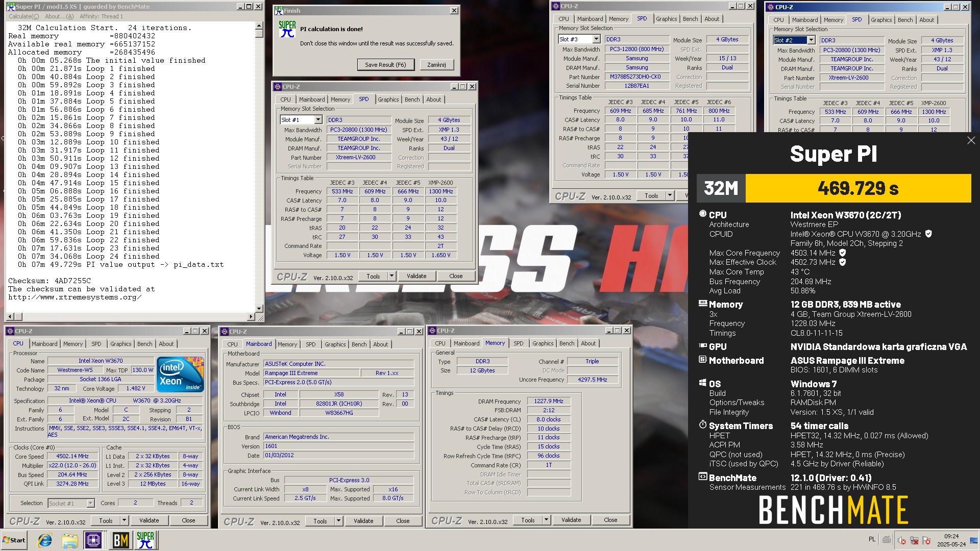This screenshot has width=980, height=551.
Task: Open BenchMate from the BM taskbar icon
Action: [x=120, y=540]
